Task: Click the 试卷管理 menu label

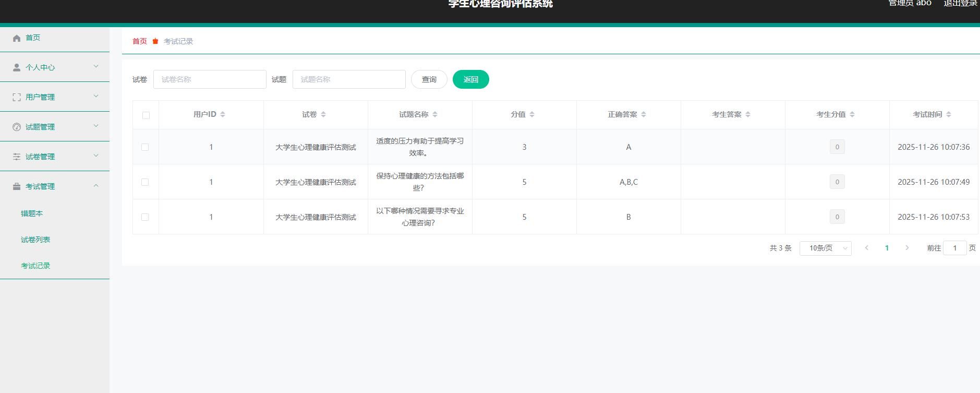Action: tap(40, 157)
